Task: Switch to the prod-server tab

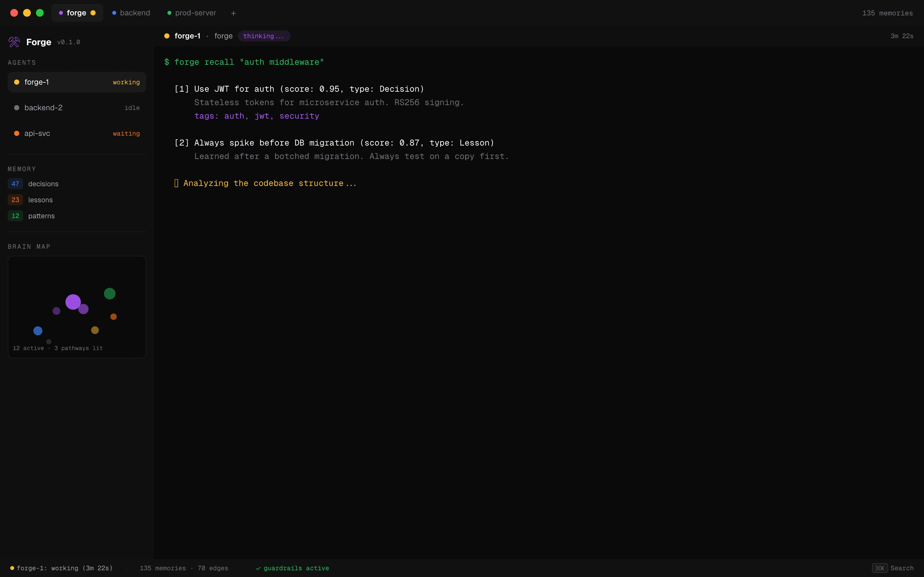Action: pyautogui.click(x=191, y=13)
